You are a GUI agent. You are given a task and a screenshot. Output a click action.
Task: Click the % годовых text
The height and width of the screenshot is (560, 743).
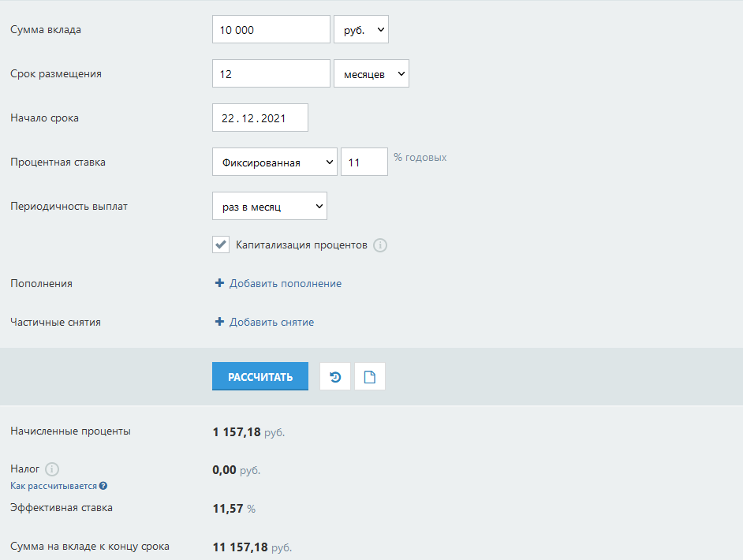point(420,157)
